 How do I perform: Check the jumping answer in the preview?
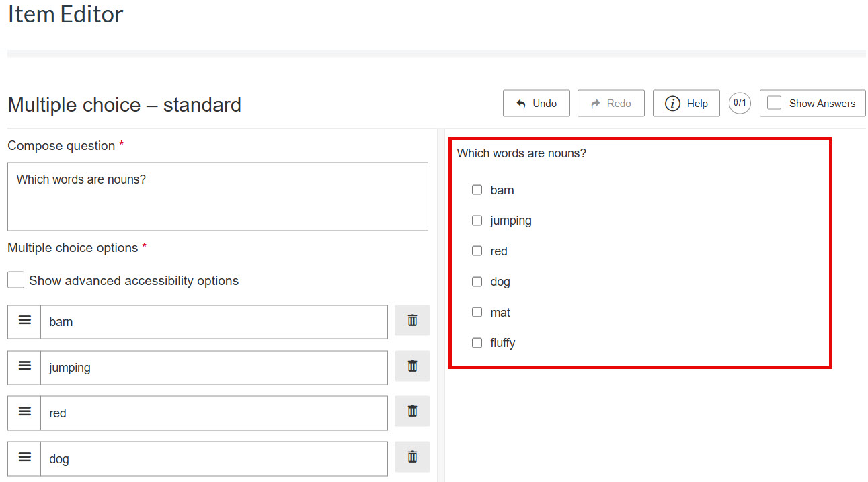[x=477, y=220]
